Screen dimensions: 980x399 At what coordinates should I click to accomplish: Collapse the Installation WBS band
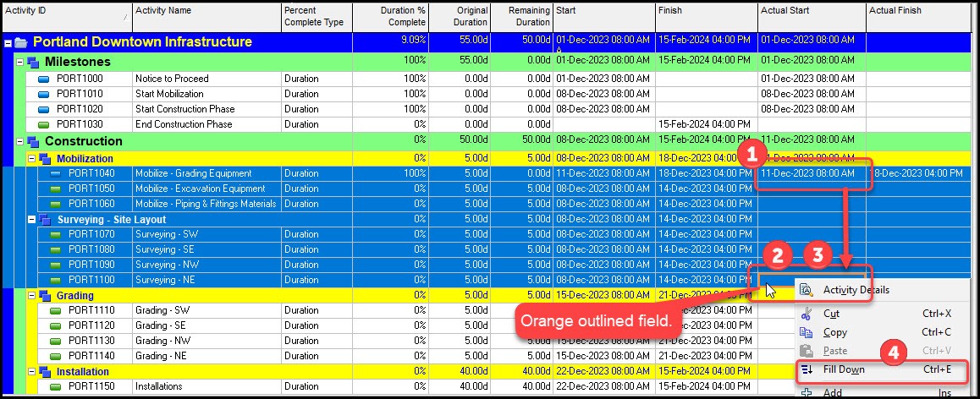(x=31, y=372)
